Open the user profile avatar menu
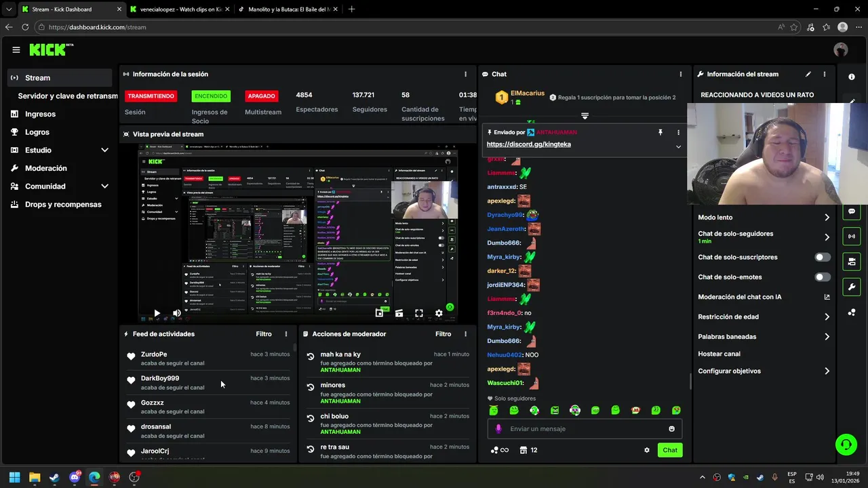Image resolution: width=868 pixels, height=488 pixels. pyautogui.click(x=841, y=49)
